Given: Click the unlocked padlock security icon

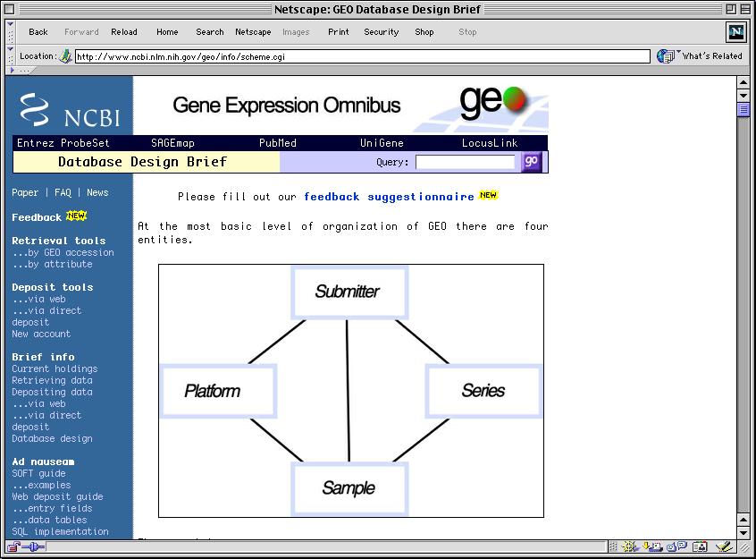Looking at the screenshot, I should (13, 546).
